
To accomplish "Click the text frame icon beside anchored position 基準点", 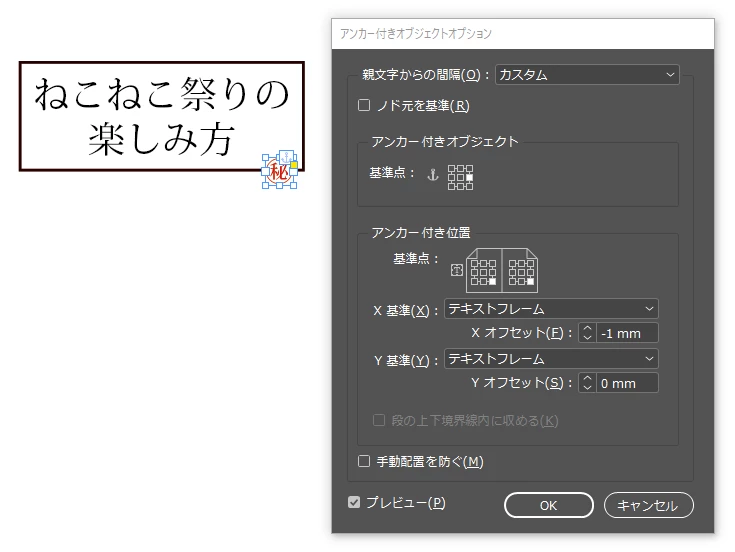I will click(x=457, y=270).
